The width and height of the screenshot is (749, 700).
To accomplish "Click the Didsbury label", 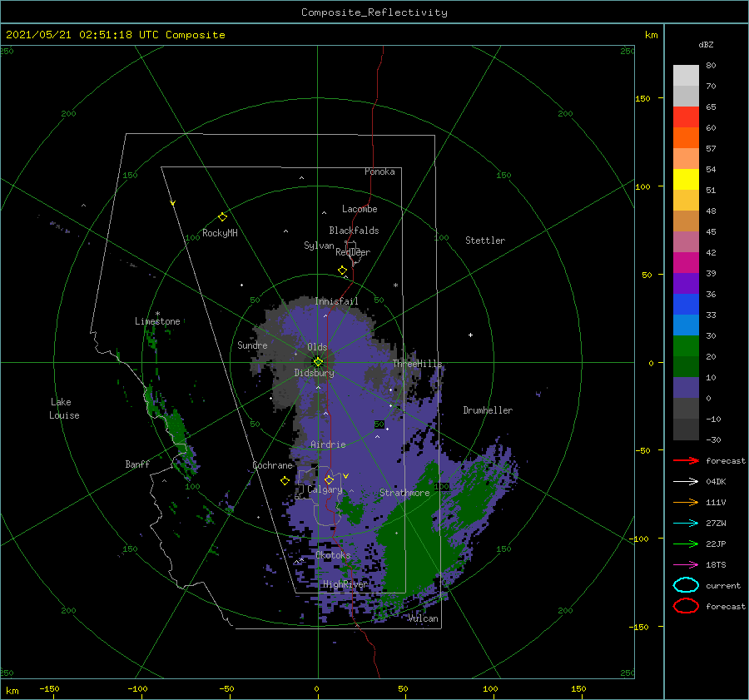I will [315, 373].
